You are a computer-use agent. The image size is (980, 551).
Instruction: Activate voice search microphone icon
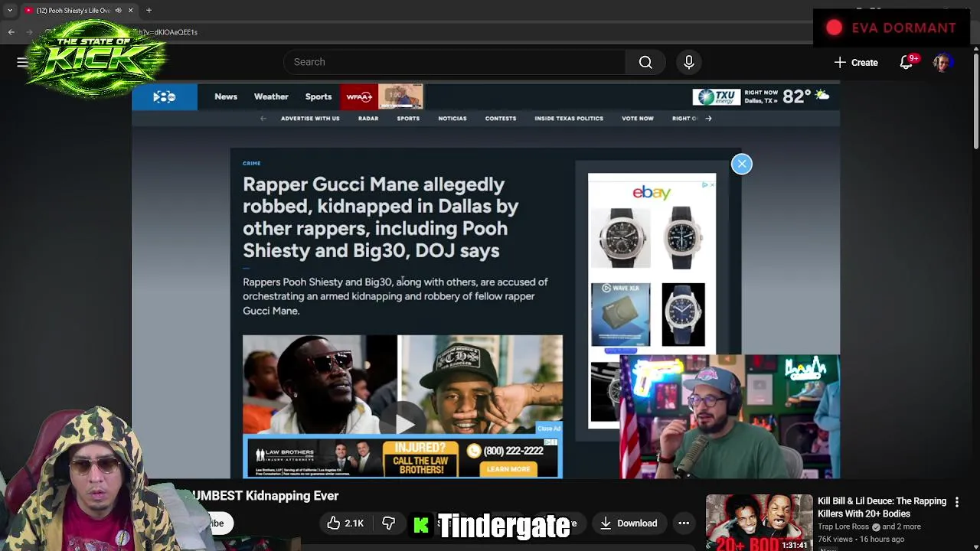coord(688,62)
